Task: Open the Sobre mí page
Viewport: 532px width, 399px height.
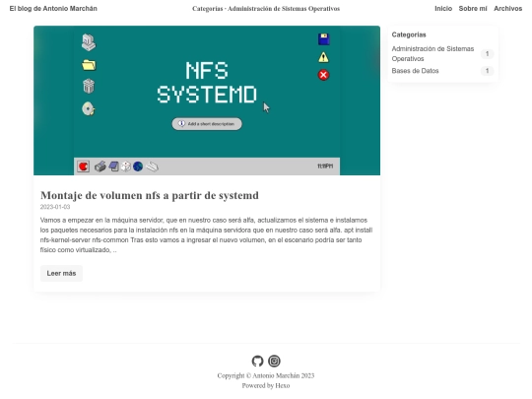Action: [x=473, y=9]
